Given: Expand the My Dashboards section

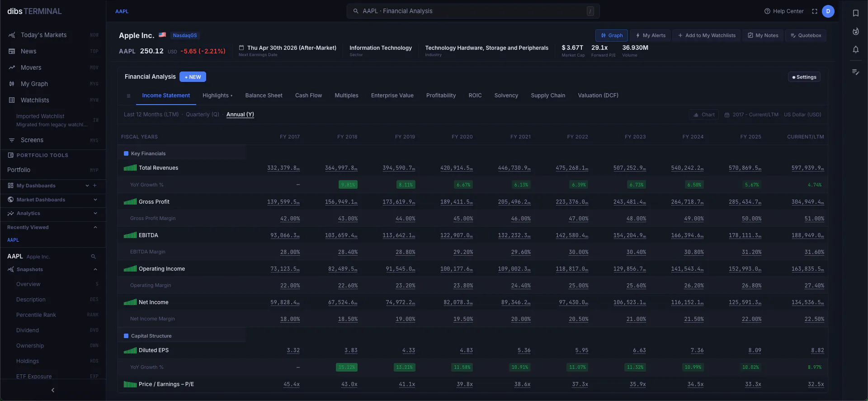Looking at the screenshot, I should point(87,186).
